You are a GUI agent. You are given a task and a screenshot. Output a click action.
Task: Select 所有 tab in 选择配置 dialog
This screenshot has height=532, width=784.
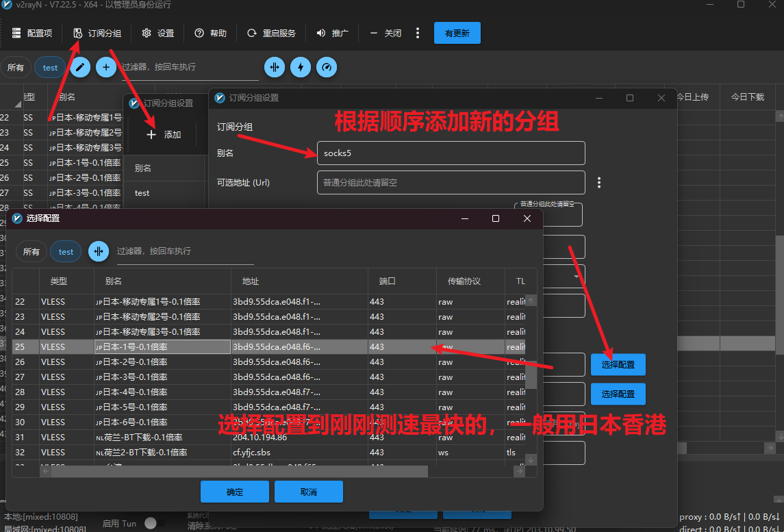[31, 251]
